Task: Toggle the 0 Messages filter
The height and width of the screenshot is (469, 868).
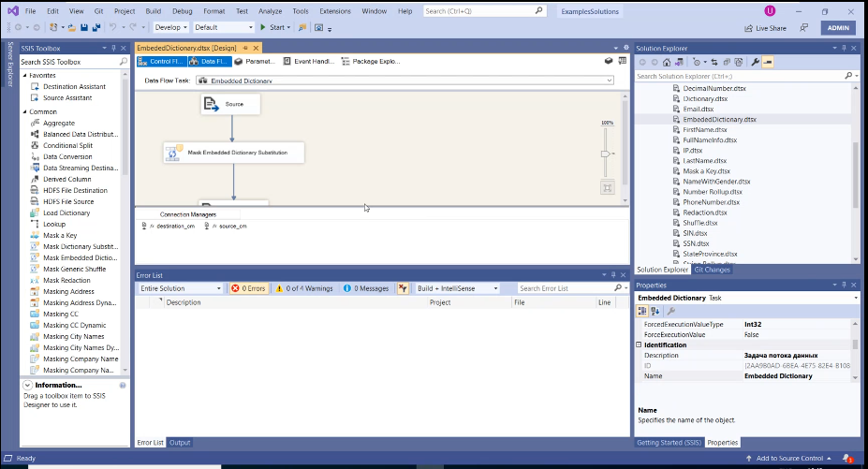Action: coord(366,288)
